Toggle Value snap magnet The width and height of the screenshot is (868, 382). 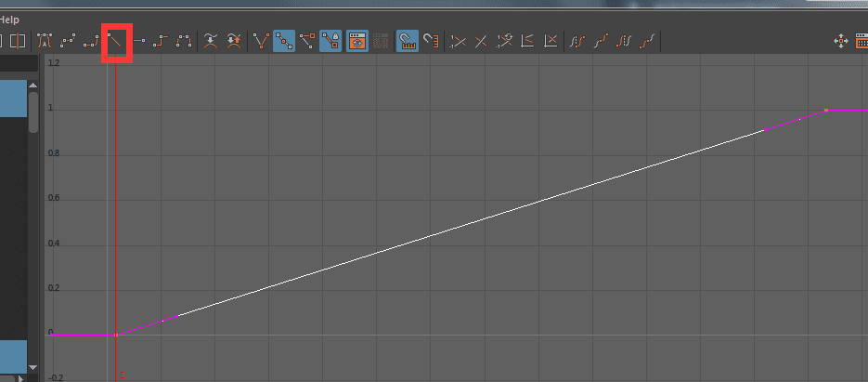[431, 41]
